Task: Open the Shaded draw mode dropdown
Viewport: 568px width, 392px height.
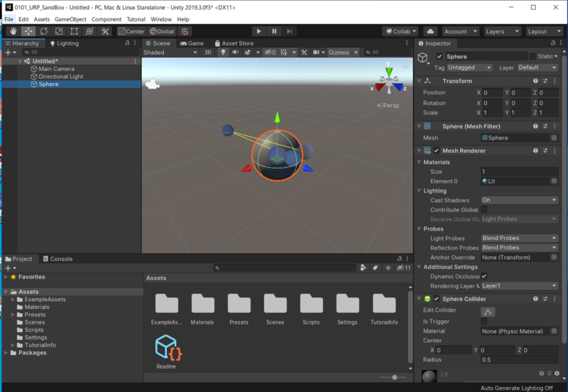Action: pyautogui.click(x=170, y=53)
